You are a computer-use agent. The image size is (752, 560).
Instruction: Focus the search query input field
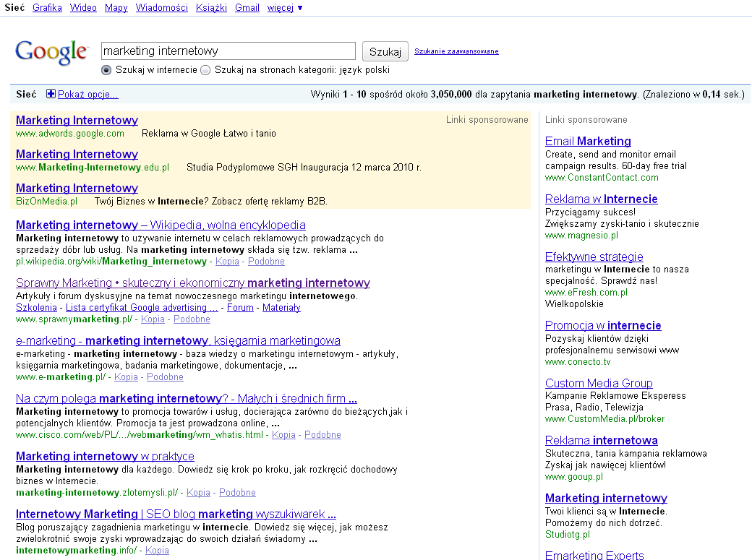point(228,51)
